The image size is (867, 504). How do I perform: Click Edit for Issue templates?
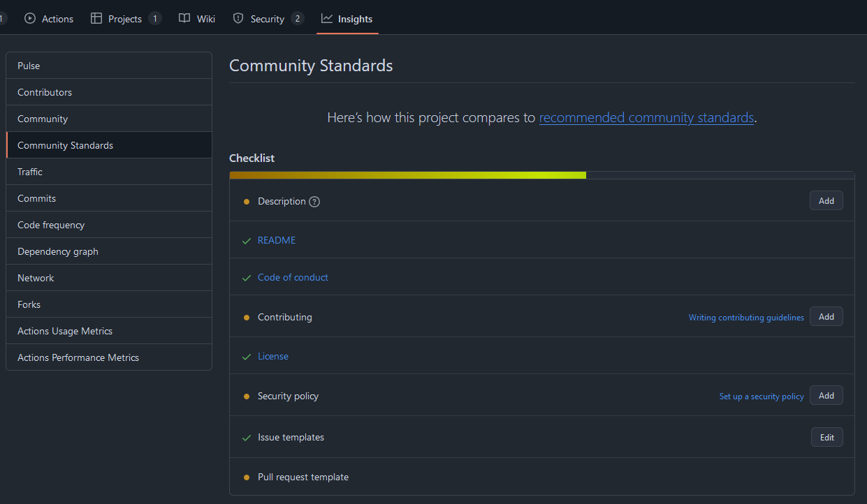click(826, 437)
